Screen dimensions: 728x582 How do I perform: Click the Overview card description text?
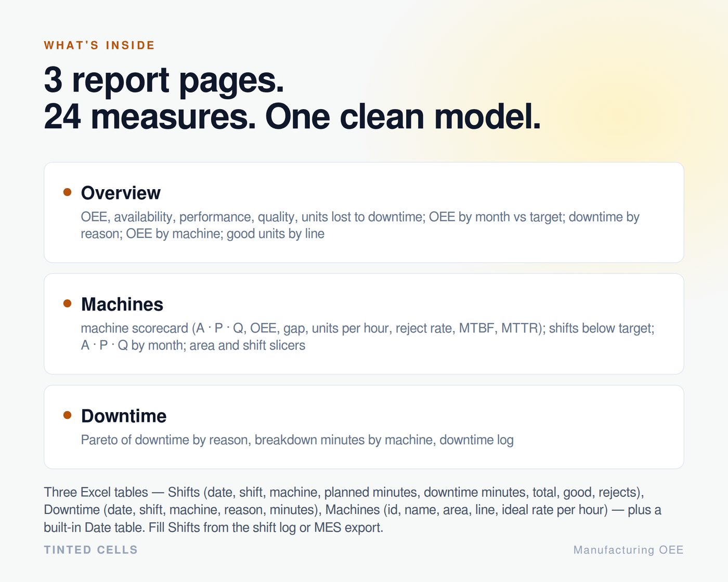[x=360, y=225]
